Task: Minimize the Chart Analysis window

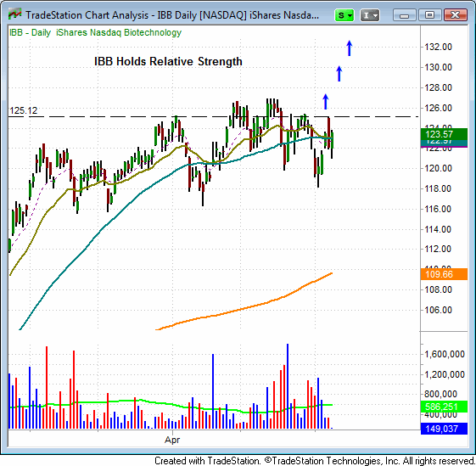Action: [x=405, y=15]
